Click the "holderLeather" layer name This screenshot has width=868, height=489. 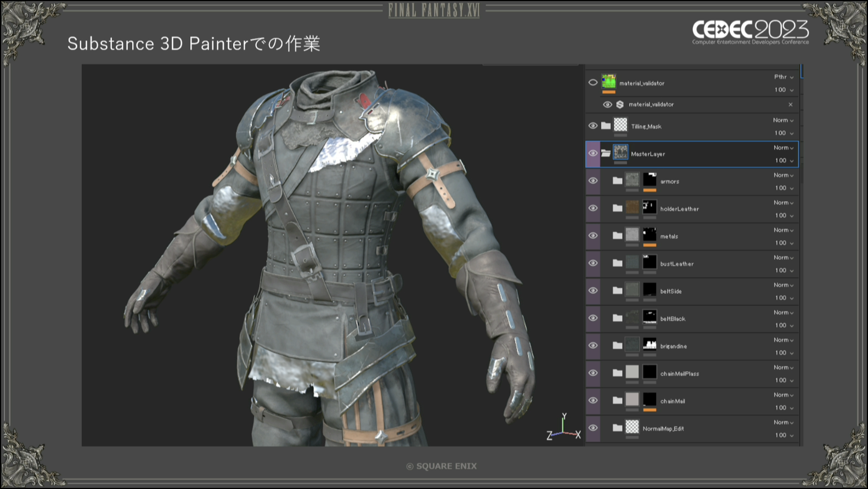pyautogui.click(x=680, y=209)
